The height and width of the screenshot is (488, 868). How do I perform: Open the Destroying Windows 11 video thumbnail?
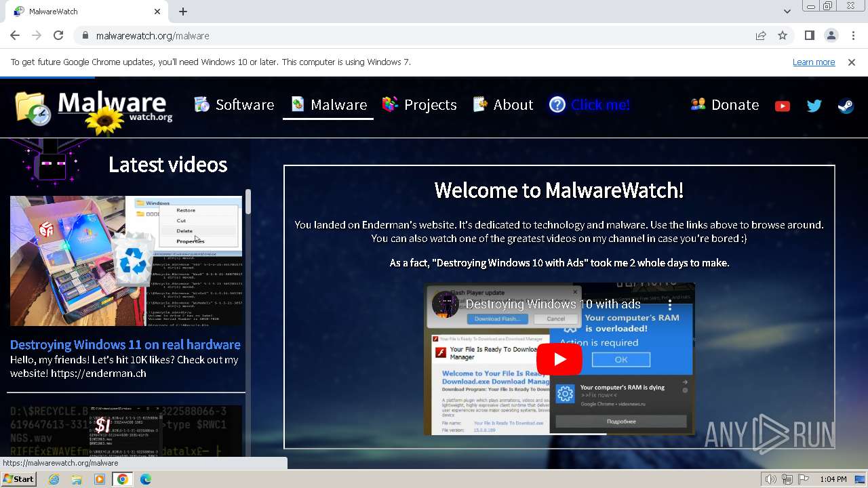[126, 261]
